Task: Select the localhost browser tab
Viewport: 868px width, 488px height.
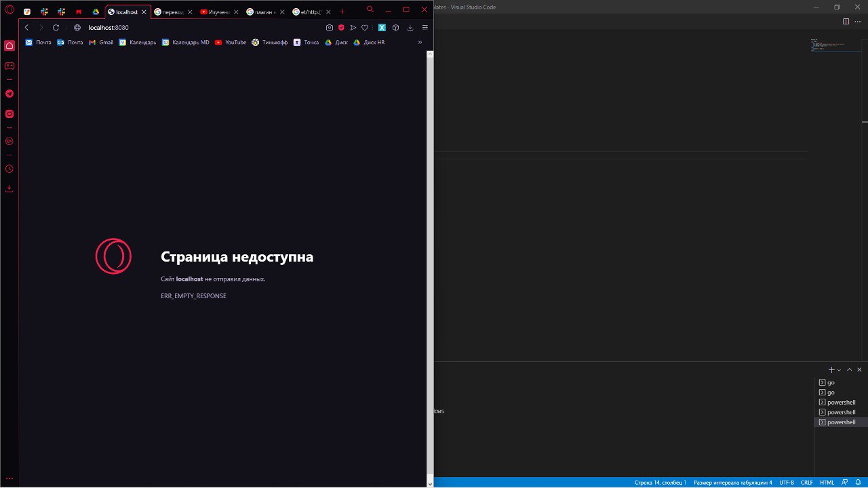Action: 127,12
